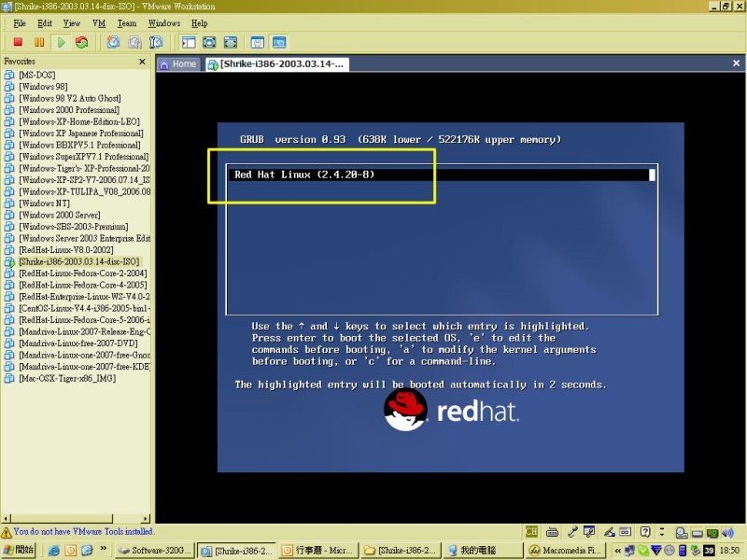Screen dimensions: 747x560
Task: Open the Snapshot Manager toolbar icon
Action: (x=156, y=42)
